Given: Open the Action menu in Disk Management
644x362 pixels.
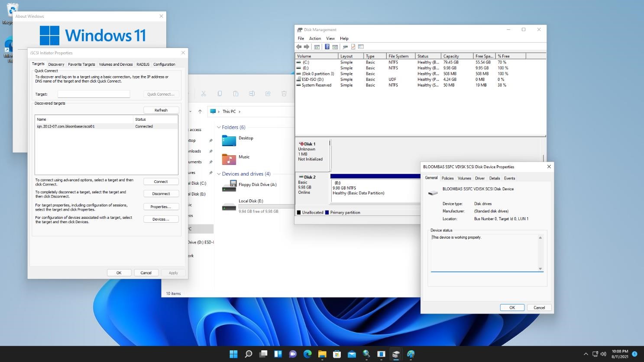Looking at the screenshot, I should 315,38.
